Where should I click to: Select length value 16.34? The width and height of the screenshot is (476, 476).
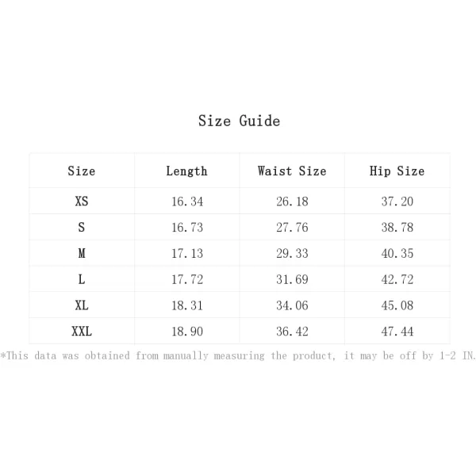coord(187,202)
